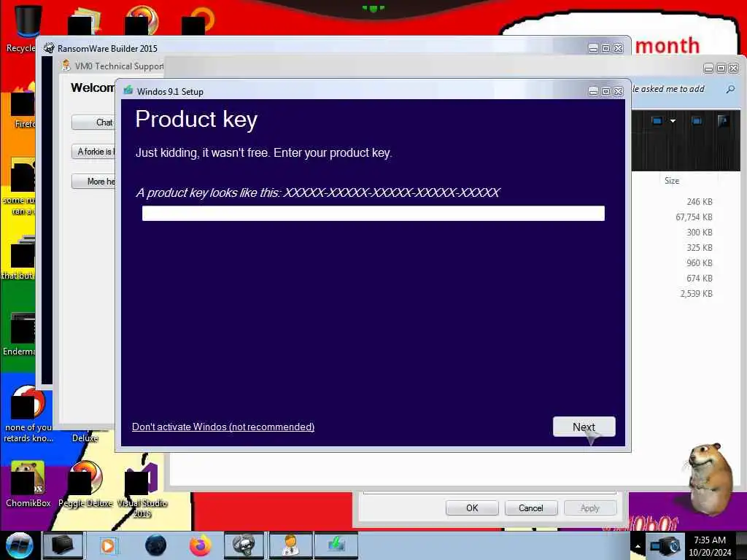747x560 pixels.
Task: Open the Peggle Deluxe desktop icon
Action: 86,484
